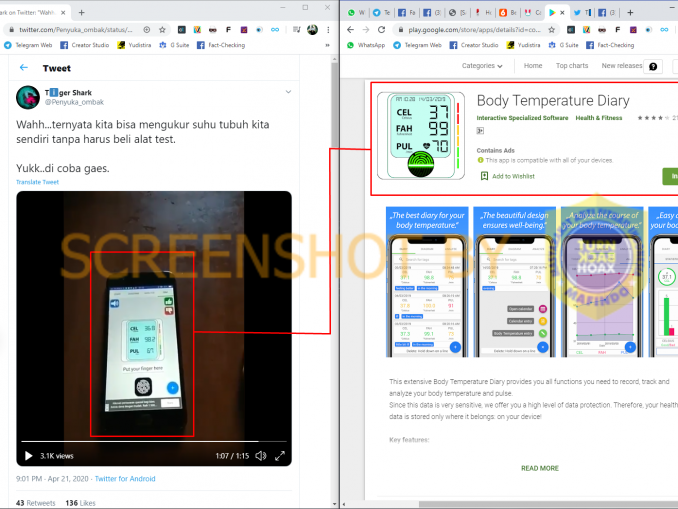The height and width of the screenshot is (509, 678).
Task: Click Play Store horizontal scrollbar
Action: pyautogui.click(x=548, y=504)
